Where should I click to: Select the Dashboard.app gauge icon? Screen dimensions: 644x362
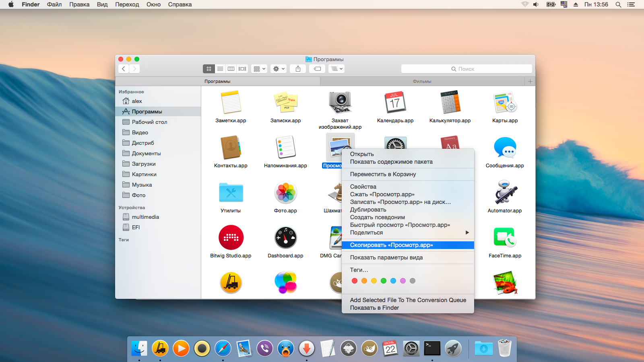click(x=285, y=237)
